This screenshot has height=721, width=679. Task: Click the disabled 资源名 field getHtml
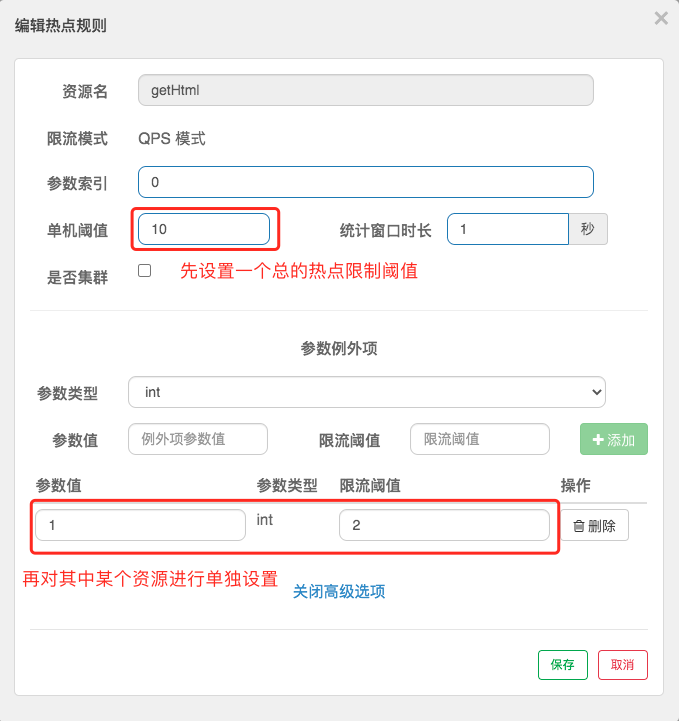coord(365,90)
